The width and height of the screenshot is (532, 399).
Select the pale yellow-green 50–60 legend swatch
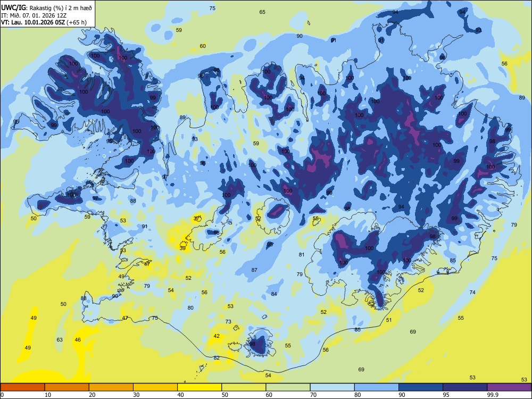click(244, 387)
